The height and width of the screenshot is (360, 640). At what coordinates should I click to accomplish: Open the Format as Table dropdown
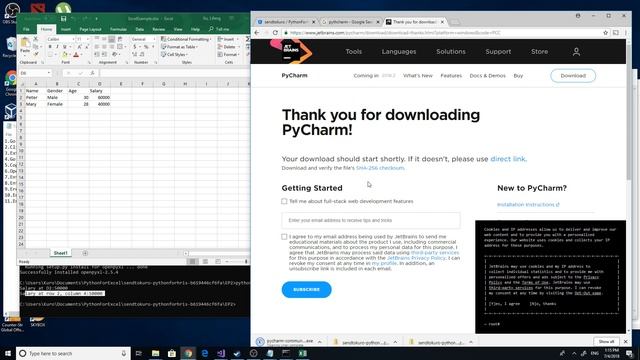click(x=180, y=47)
